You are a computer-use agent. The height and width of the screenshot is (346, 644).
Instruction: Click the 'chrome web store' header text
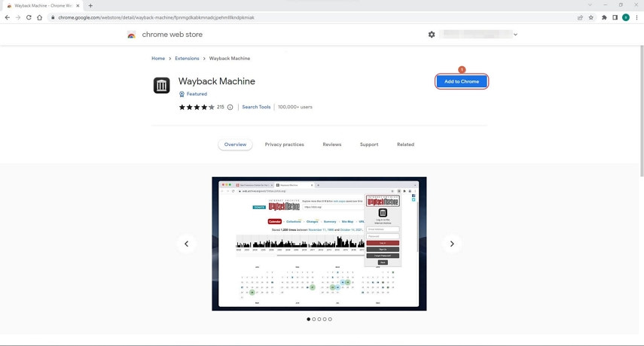(172, 35)
